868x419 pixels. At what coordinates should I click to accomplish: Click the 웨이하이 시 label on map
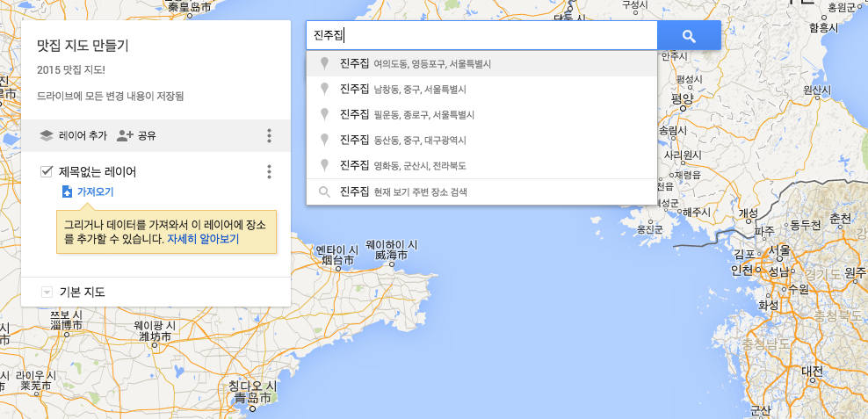391,244
